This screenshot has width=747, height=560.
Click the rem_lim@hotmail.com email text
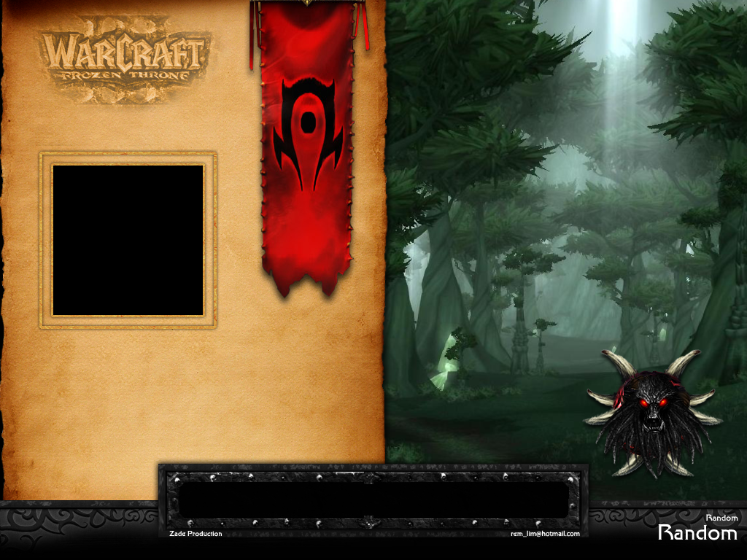click(x=545, y=533)
